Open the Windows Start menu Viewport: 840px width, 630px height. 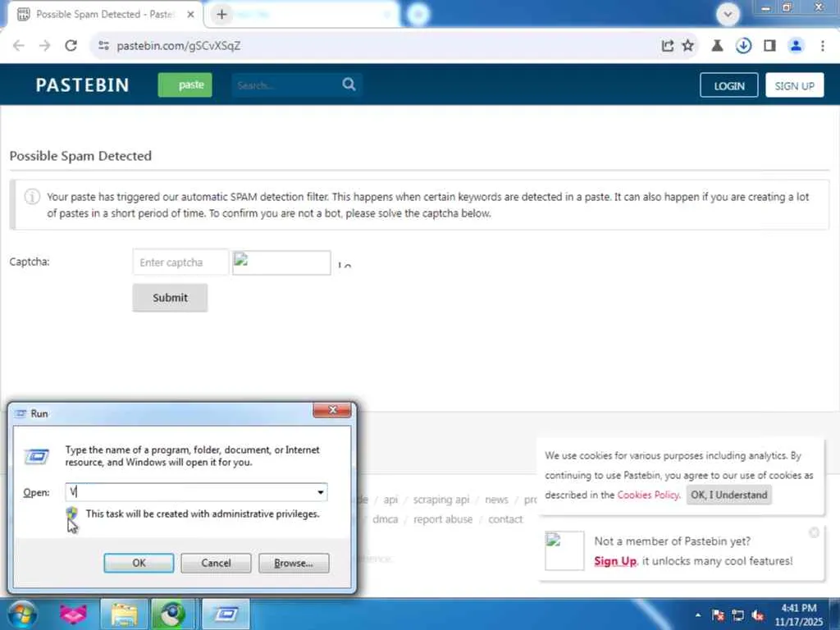click(22, 614)
